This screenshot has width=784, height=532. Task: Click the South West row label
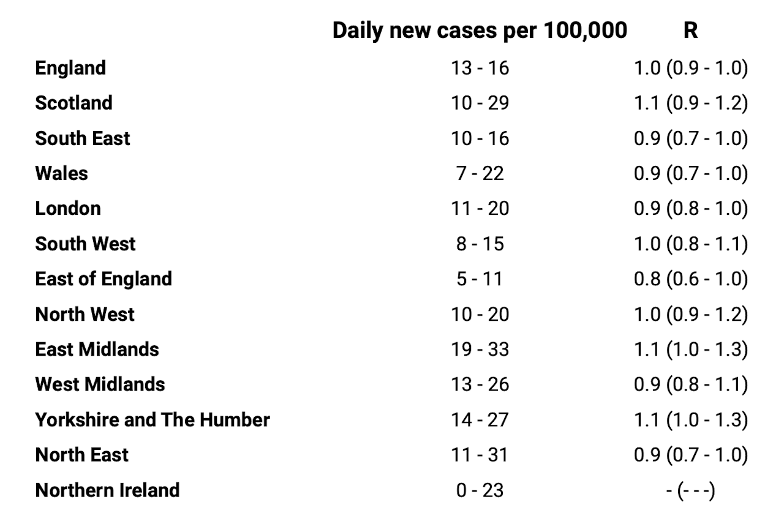[85, 244]
